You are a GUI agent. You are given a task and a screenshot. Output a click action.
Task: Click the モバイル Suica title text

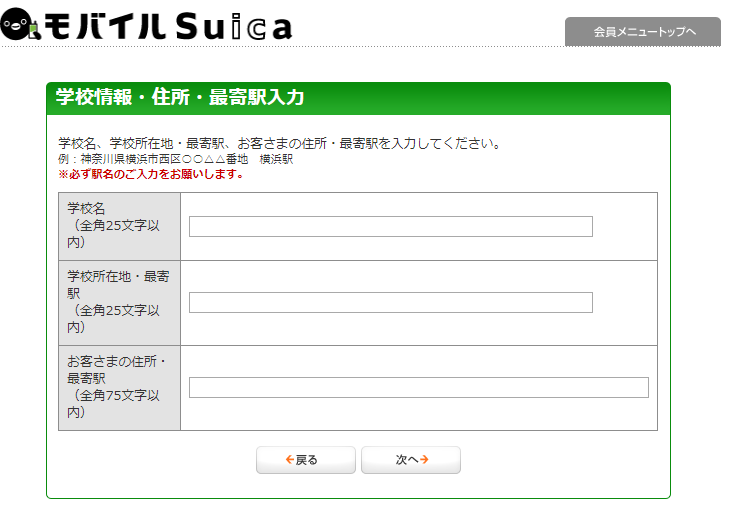click(168, 26)
